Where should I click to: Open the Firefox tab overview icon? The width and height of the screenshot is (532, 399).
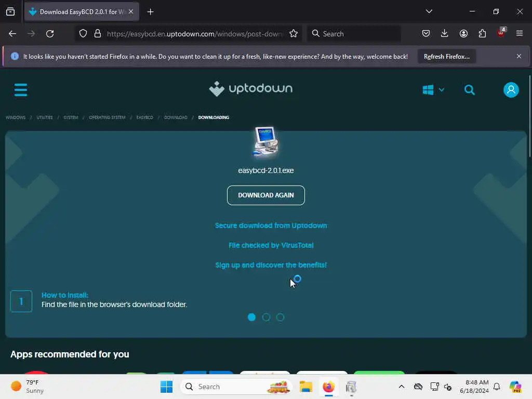(10, 11)
